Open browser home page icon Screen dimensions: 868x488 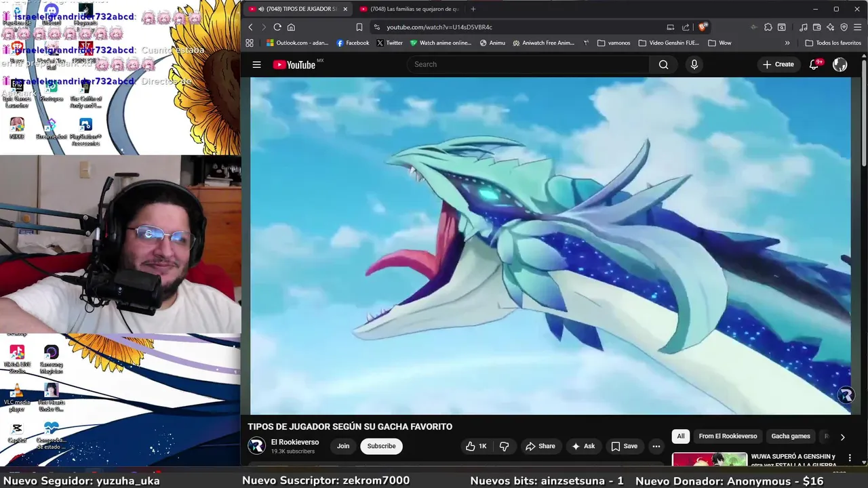click(x=291, y=27)
